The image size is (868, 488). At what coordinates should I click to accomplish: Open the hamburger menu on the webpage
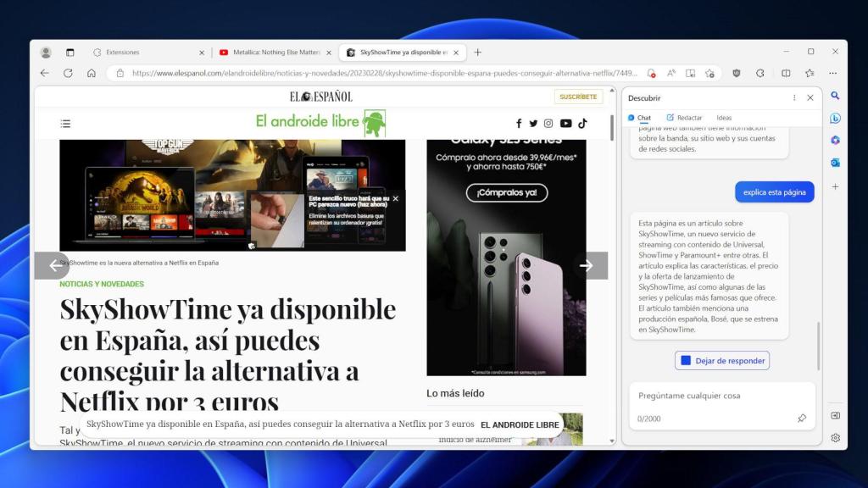click(65, 123)
